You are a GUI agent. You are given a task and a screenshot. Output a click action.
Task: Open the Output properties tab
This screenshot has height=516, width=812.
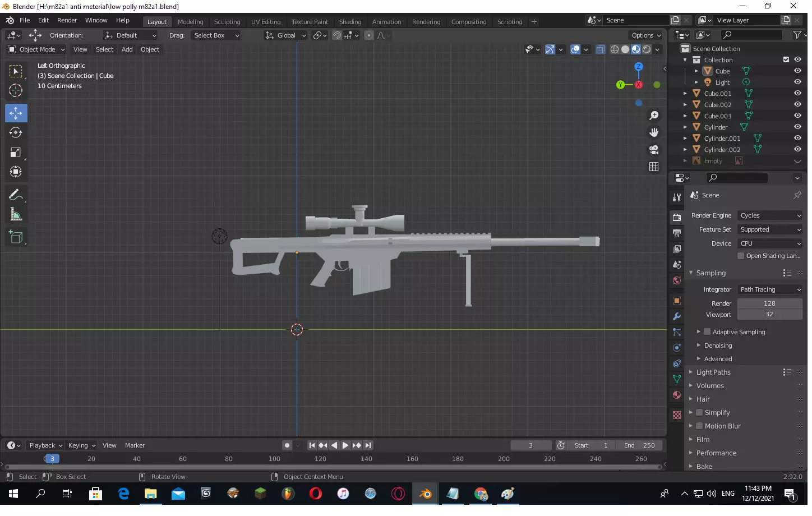(x=677, y=233)
